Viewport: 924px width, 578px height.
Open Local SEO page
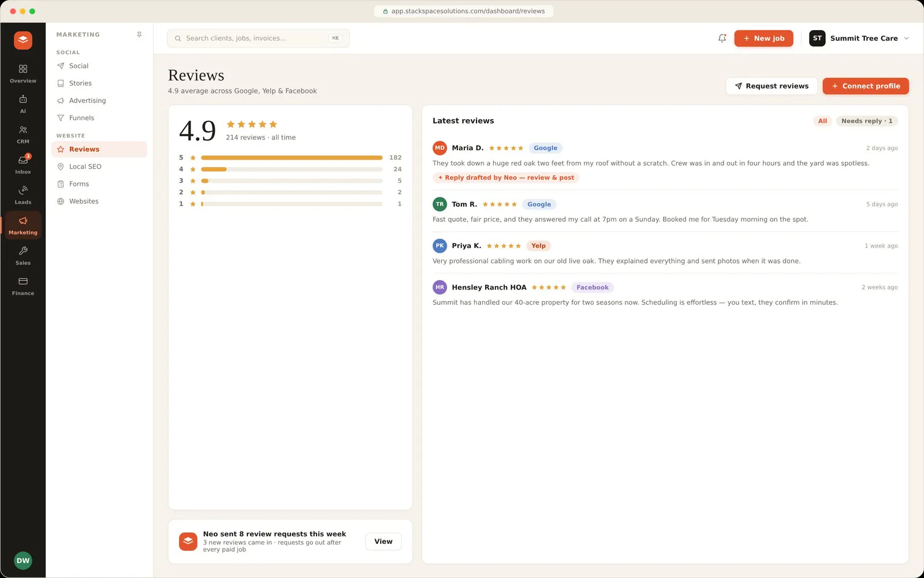point(99,166)
